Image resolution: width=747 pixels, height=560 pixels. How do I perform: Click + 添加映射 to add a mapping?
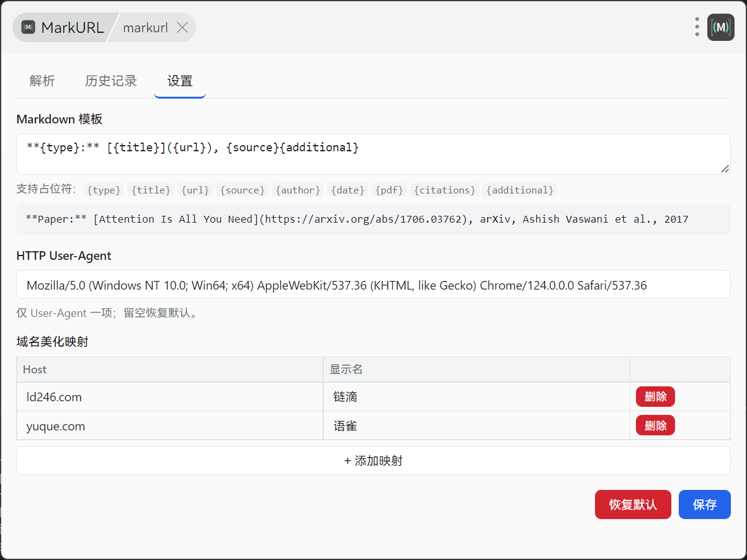click(373, 461)
